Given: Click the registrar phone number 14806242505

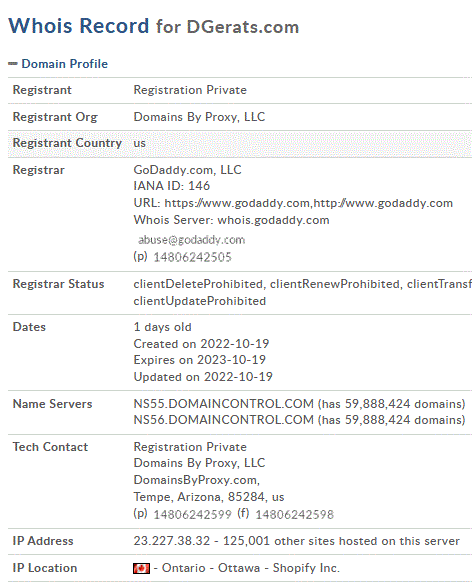Looking at the screenshot, I should point(192,257).
